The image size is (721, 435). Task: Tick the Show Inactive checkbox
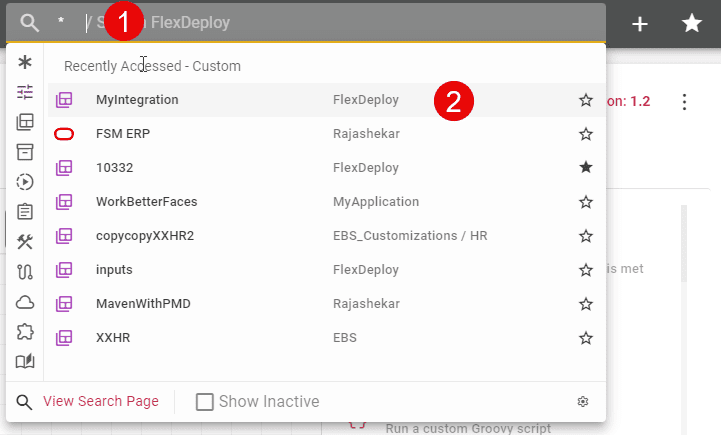pos(205,401)
